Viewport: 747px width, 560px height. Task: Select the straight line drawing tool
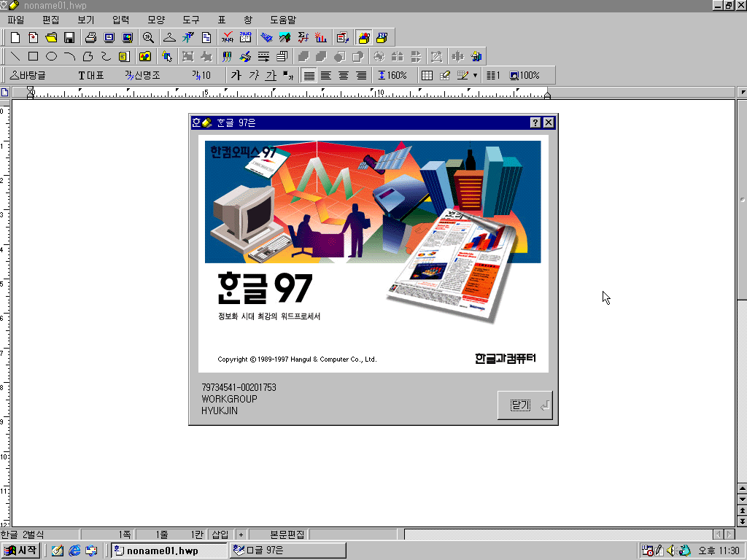[x=15, y=57]
